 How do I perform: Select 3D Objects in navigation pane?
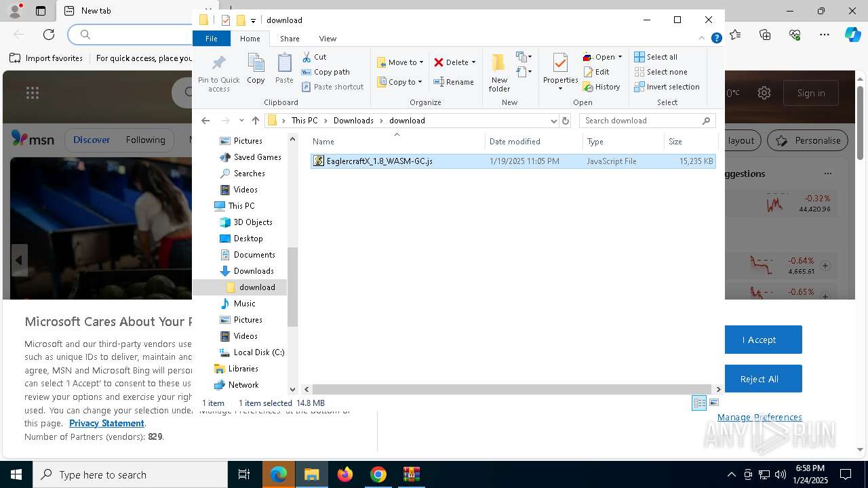point(246,222)
